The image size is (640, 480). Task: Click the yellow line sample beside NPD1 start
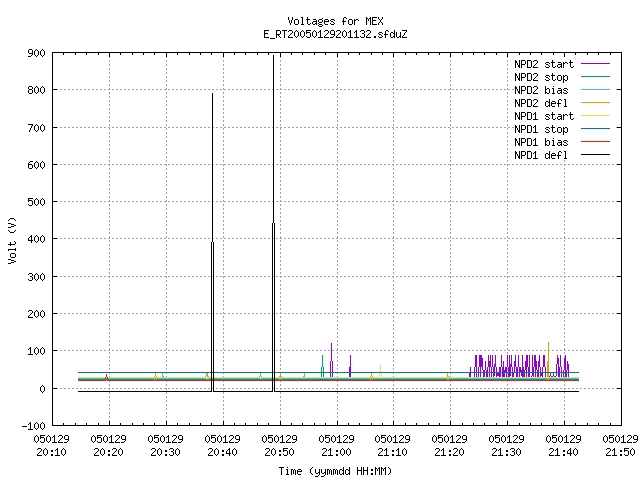[x=595, y=116]
